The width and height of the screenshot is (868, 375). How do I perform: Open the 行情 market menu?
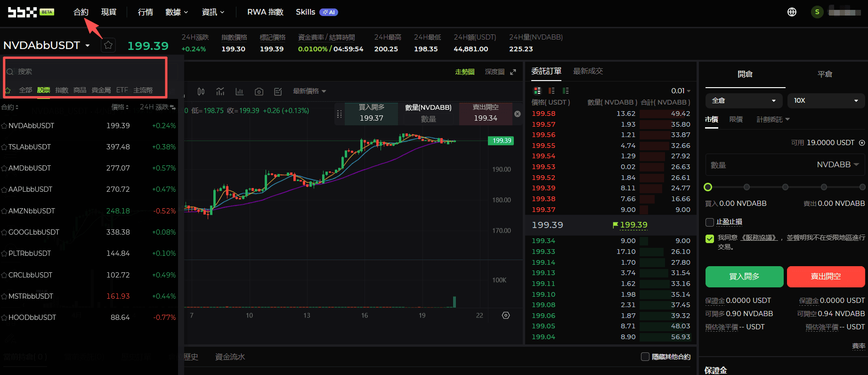(146, 12)
